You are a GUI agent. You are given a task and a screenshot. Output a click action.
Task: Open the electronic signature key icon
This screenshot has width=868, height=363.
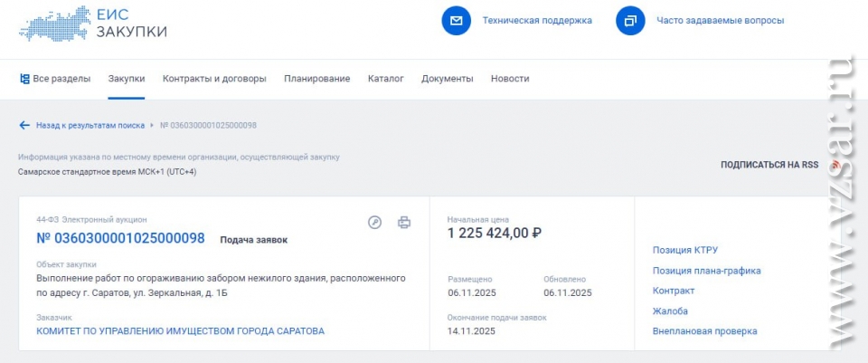point(375,222)
